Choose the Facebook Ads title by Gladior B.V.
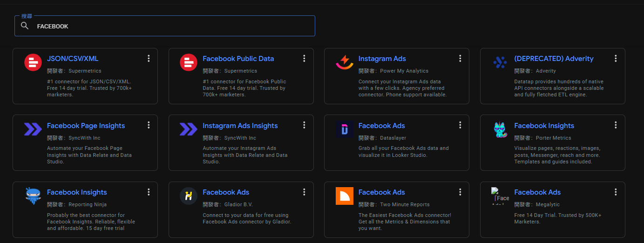The width and height of the screenshot is (644, 243). coord(226,192)
